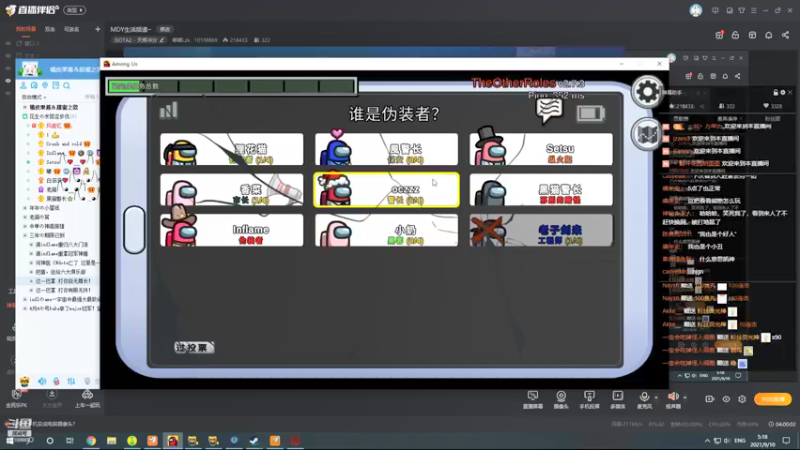Click the 修改 button beside stream title

point(165,30)
